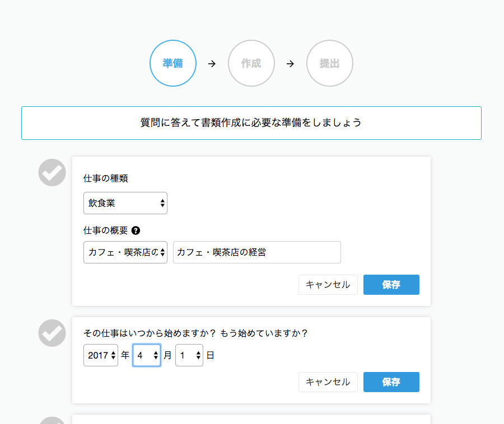Click the 質問に答えて書類作成 banner
The image size is (504, 424).
(x=251, y=123)
